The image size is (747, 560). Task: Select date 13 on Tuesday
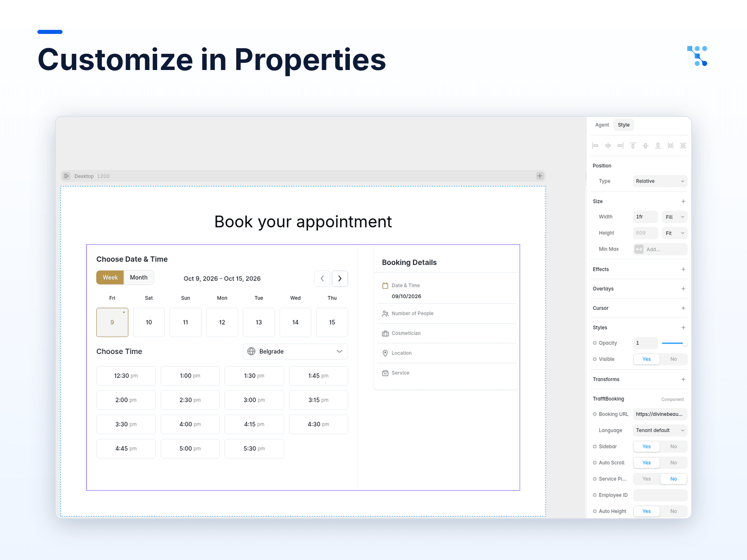(x=259, y=322)
